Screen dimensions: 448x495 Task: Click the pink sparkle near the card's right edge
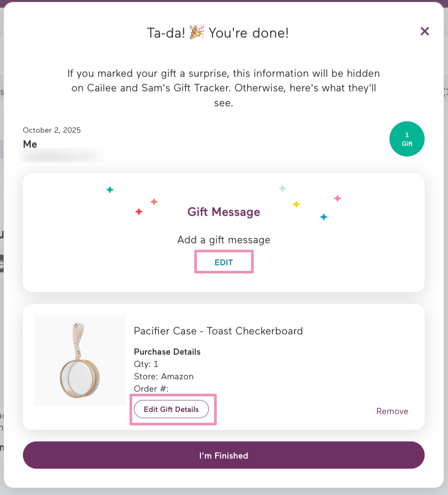337,199
